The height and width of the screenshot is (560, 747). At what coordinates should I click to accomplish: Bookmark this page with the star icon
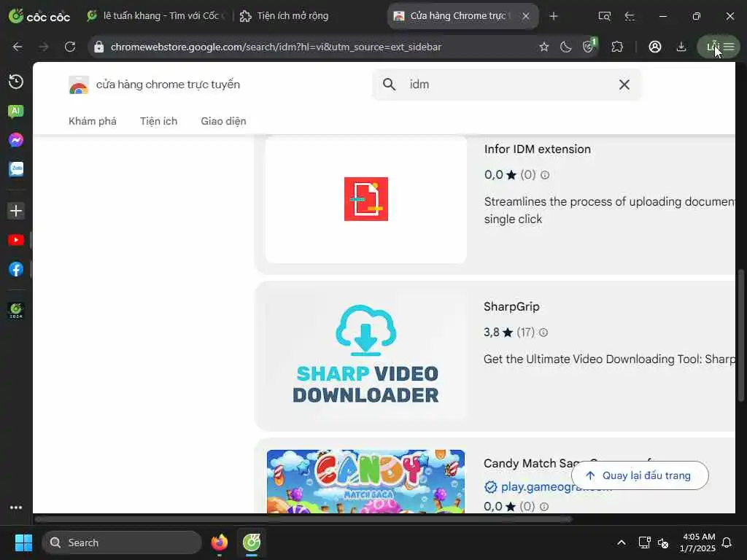[543, 47]
